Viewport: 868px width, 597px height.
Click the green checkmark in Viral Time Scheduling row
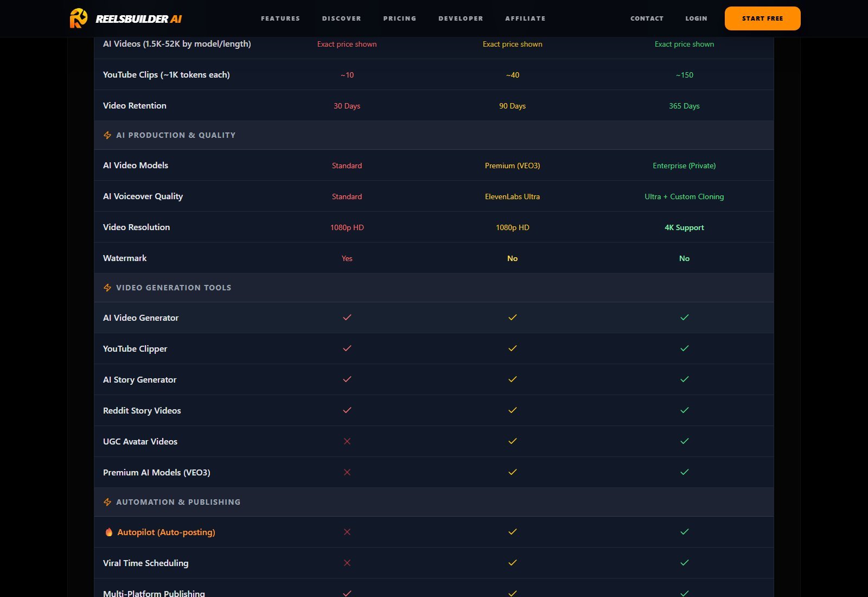pyautogui.click(x=685, y=562)
